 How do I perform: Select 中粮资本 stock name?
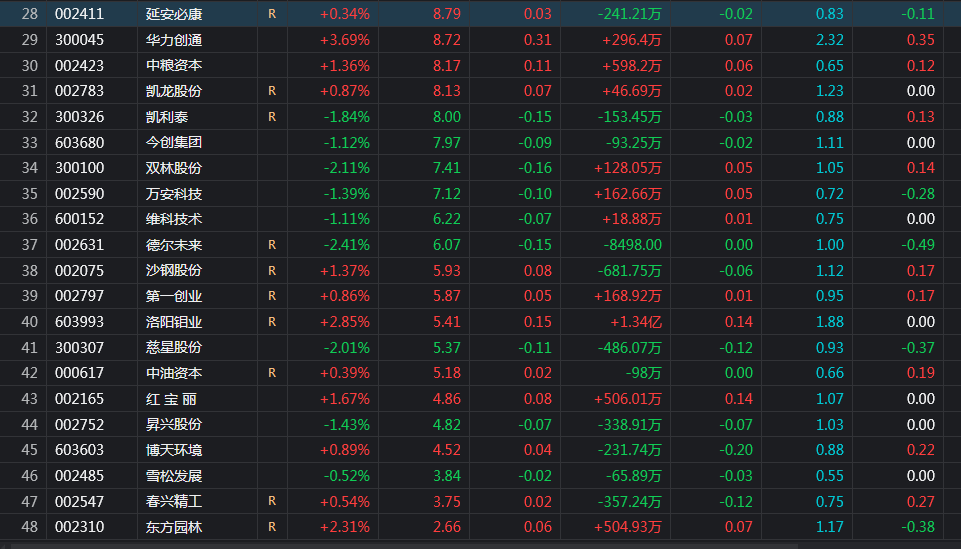(174, 66)
